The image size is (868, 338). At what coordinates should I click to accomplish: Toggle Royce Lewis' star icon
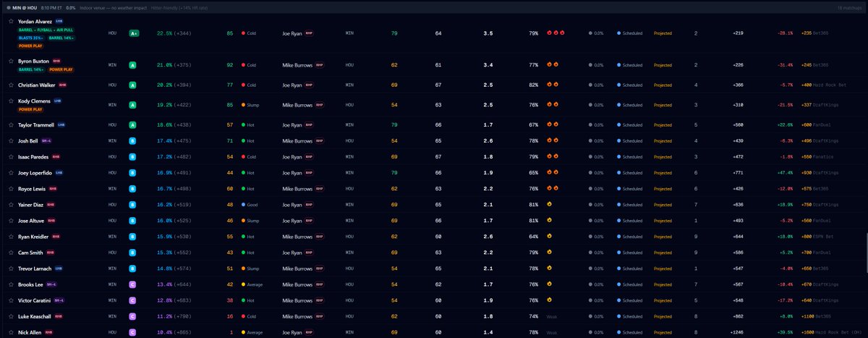point(11,188)
